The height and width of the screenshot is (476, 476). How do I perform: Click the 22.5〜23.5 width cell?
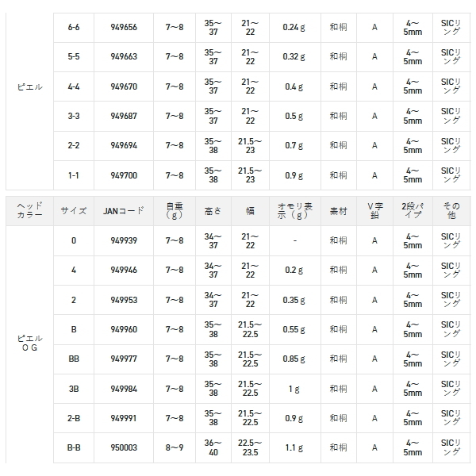[x=250, y=447]
